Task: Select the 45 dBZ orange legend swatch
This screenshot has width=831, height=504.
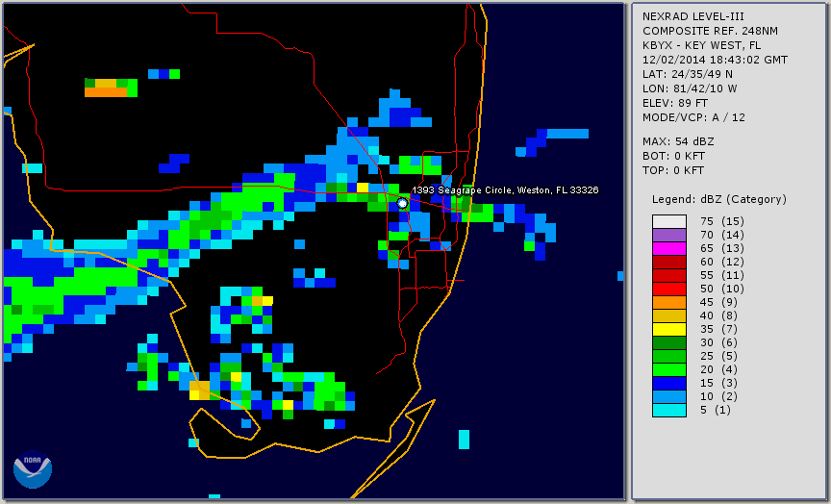Action: pyautogui.click(x=669, y=303)
